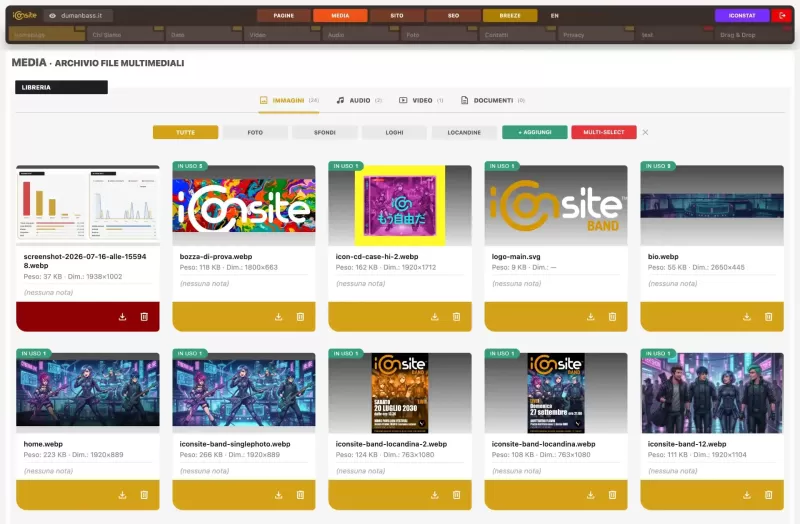
Task: Edit the note under bio.webp
Action: [712, 284]
